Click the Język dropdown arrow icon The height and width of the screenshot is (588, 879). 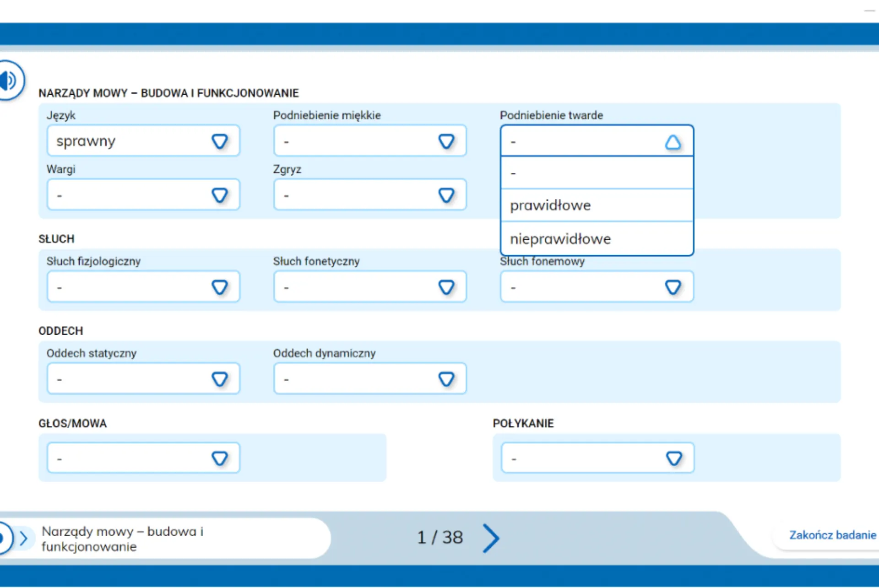pyautogui.click(x=220, y=141)
